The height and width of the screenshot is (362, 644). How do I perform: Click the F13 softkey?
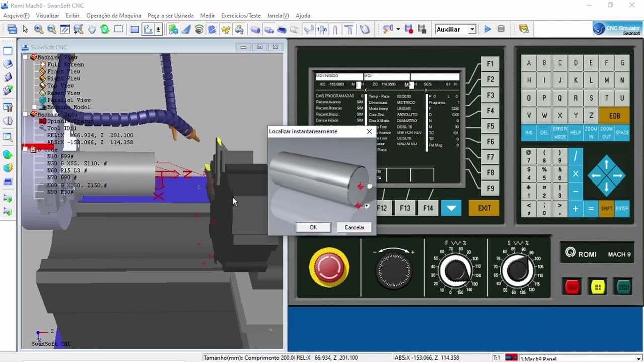click(405, 208)
